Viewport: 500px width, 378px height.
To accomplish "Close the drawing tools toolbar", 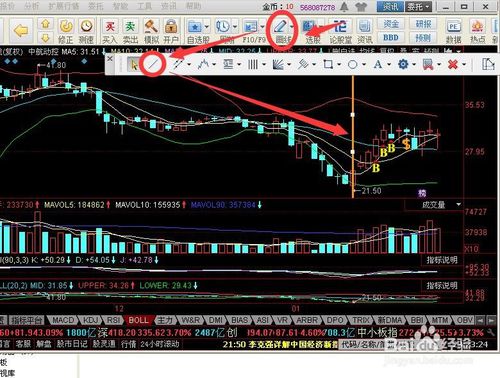I will (x=110, y=59).
